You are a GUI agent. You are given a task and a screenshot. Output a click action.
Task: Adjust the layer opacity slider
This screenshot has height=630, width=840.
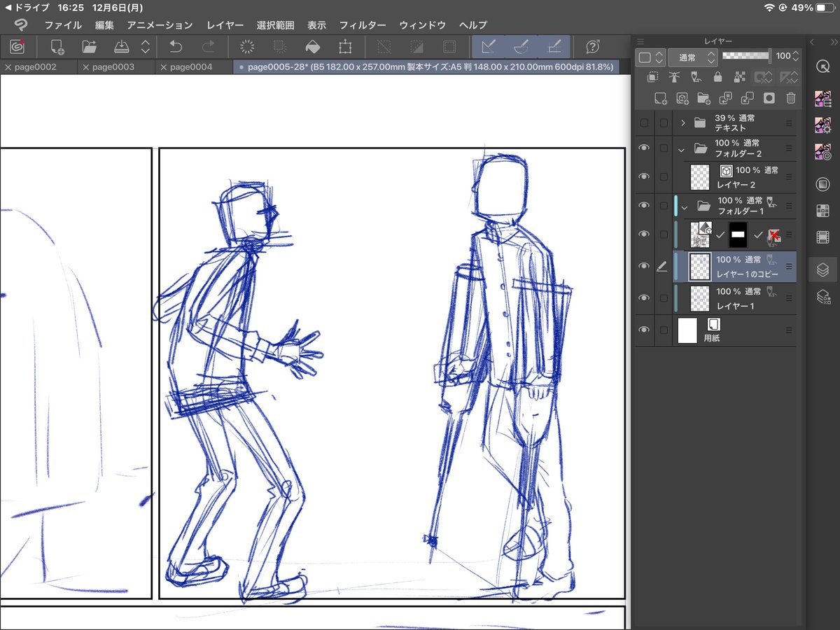point(746,55)
